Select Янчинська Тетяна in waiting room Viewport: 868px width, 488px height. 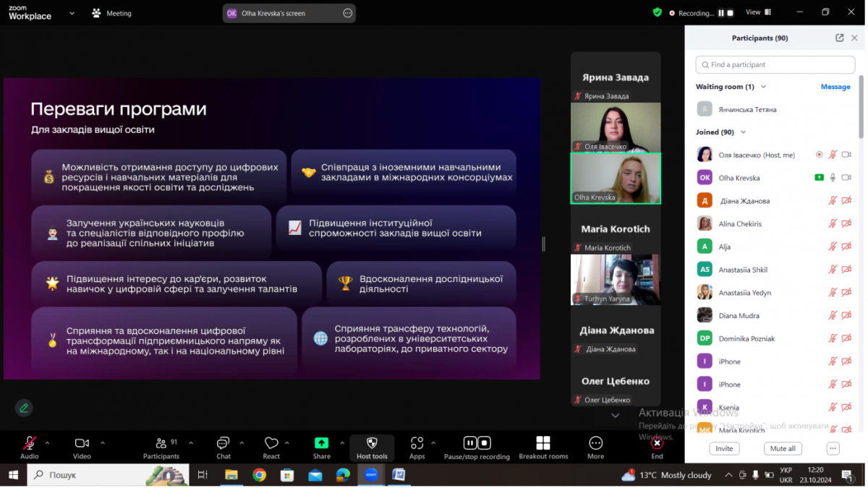point(772,109)
